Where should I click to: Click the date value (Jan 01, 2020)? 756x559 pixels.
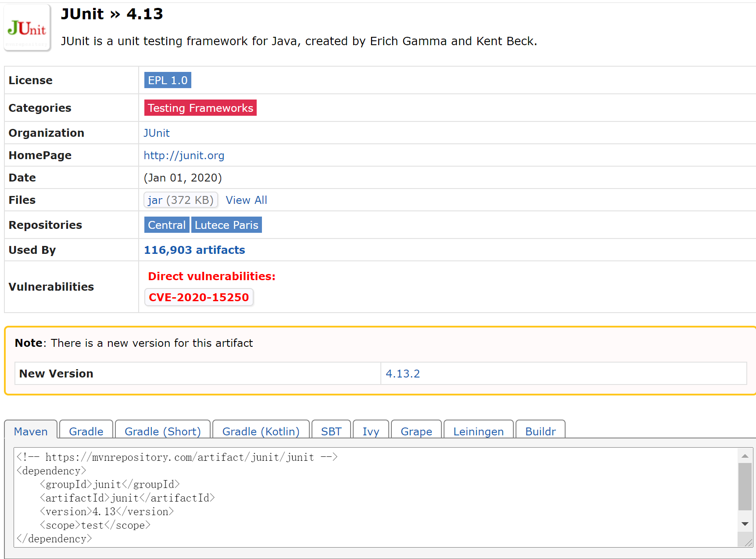point(183,178)
